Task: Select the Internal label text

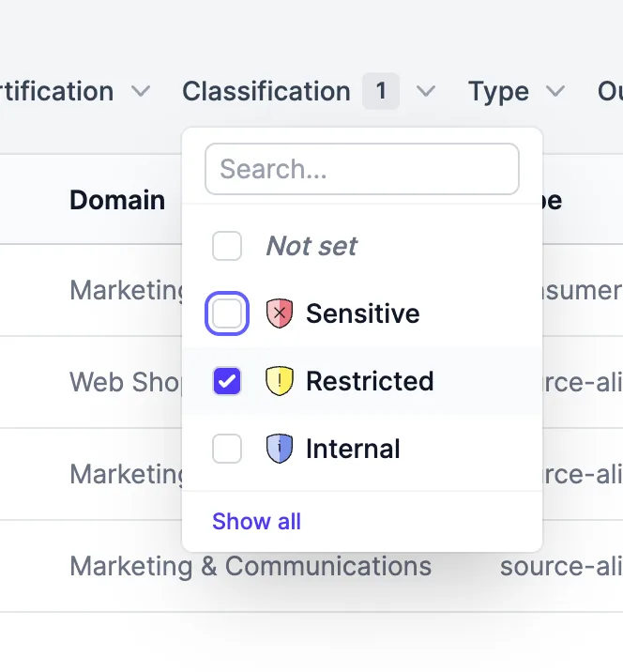Action: click(353, 449)
